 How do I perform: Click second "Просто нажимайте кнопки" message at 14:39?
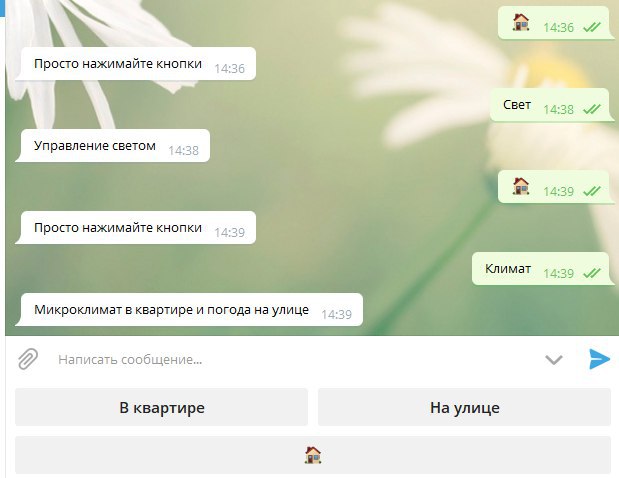coord(136,228)
